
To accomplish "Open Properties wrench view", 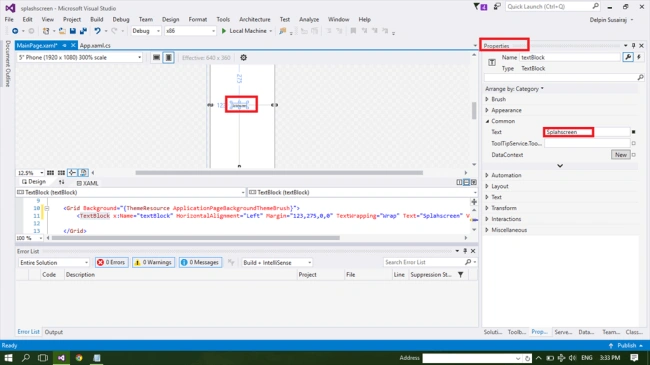I will pos(628,57).
